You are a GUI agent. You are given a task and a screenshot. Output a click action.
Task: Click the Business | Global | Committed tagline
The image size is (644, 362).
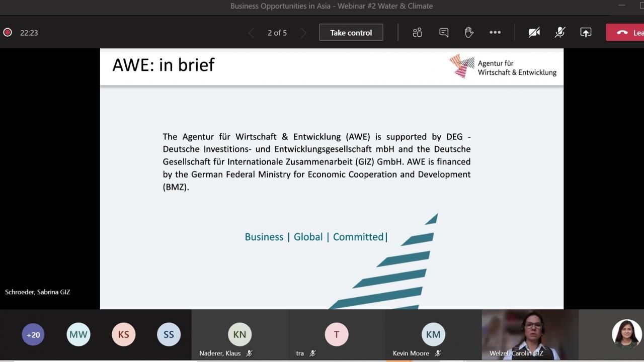[x=316, y=237]
